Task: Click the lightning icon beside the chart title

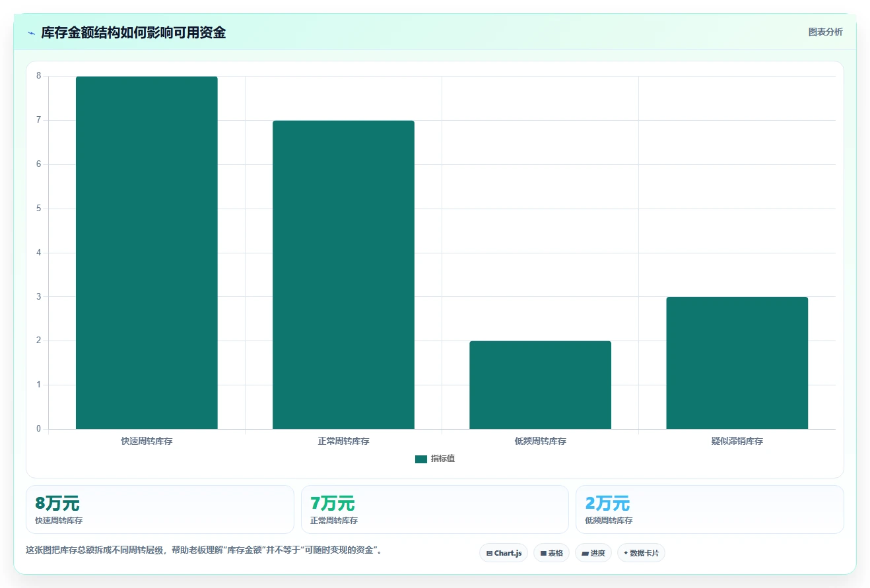Action: (31, 33)
